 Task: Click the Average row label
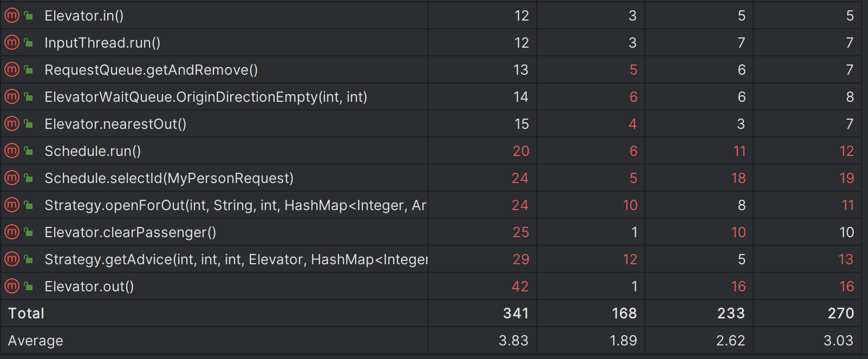36,341
